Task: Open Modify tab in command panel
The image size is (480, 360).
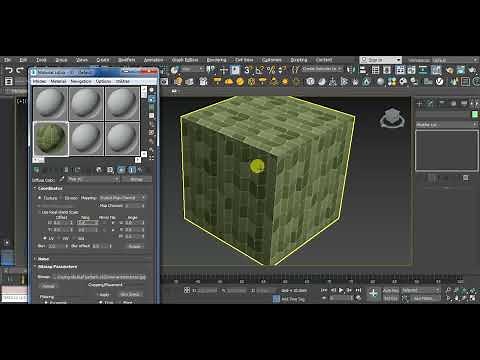Action: 430,103
